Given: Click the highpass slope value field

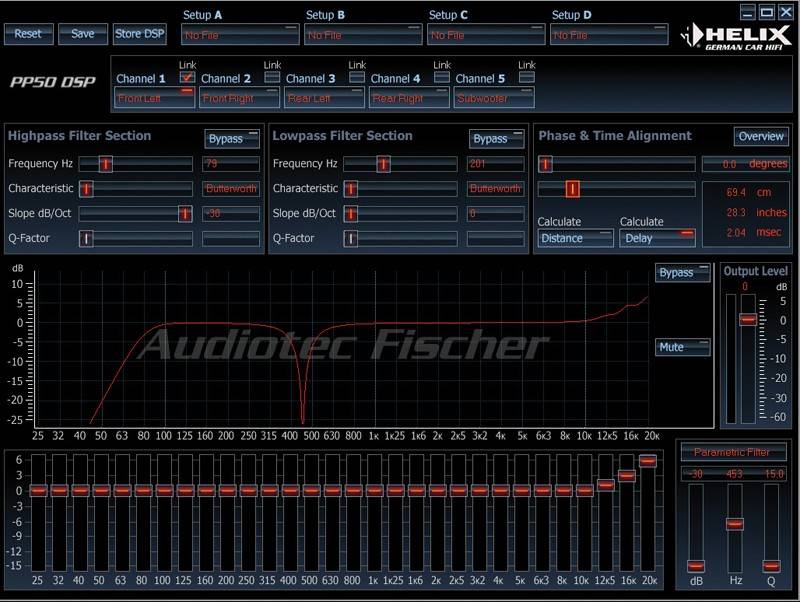Looking at the screenshot, I should (231, 214).
